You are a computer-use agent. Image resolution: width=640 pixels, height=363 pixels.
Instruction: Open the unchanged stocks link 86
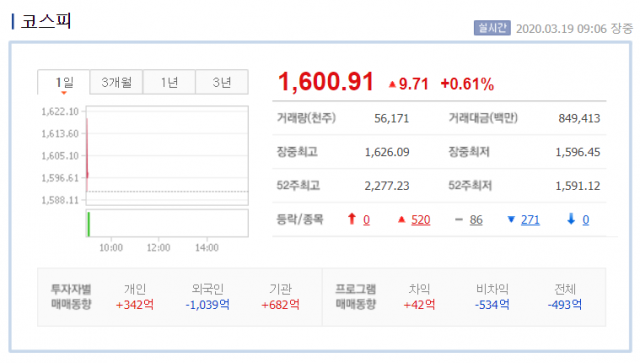[476, 220]
